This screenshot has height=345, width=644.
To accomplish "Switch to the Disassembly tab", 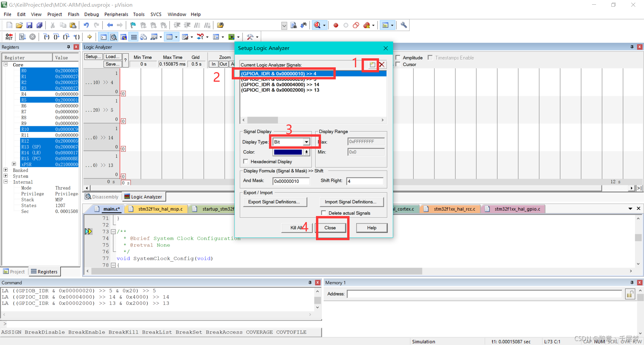I will (102, 197).
